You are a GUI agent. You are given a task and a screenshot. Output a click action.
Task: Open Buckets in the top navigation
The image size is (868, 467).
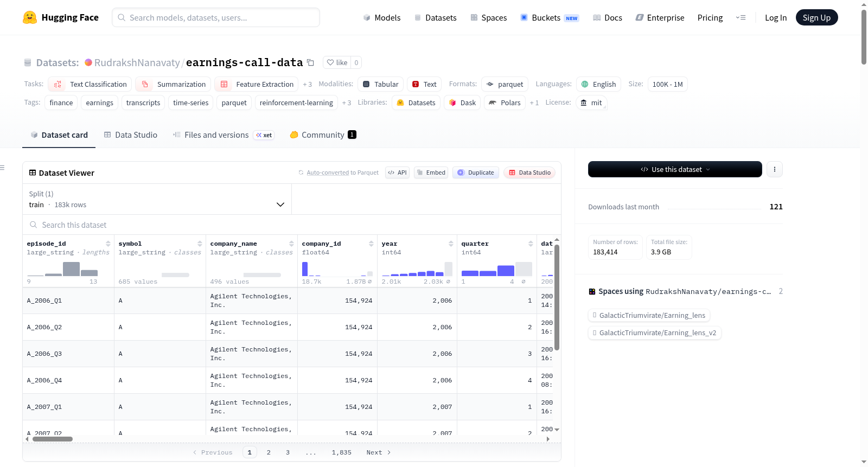[550, 17]
